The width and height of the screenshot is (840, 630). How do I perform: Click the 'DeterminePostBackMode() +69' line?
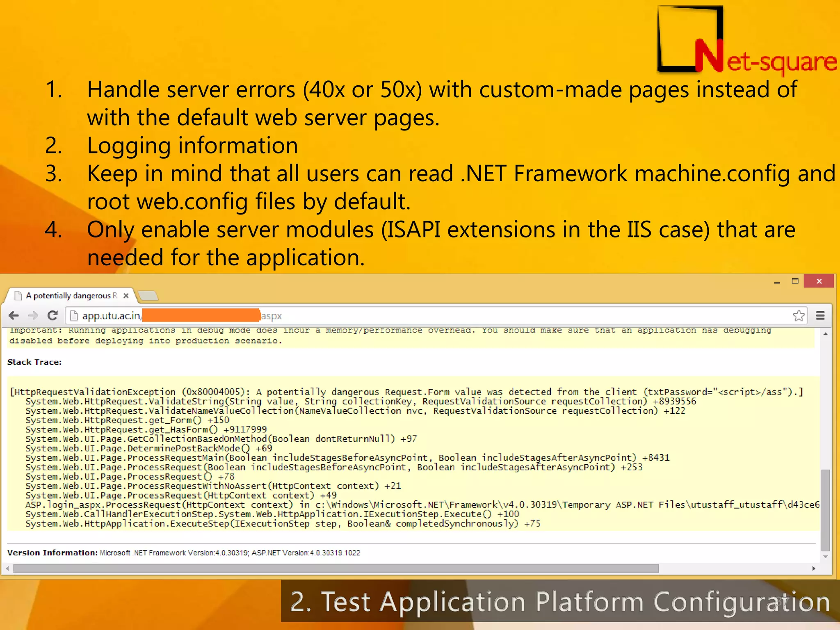[x=148, y=448]
